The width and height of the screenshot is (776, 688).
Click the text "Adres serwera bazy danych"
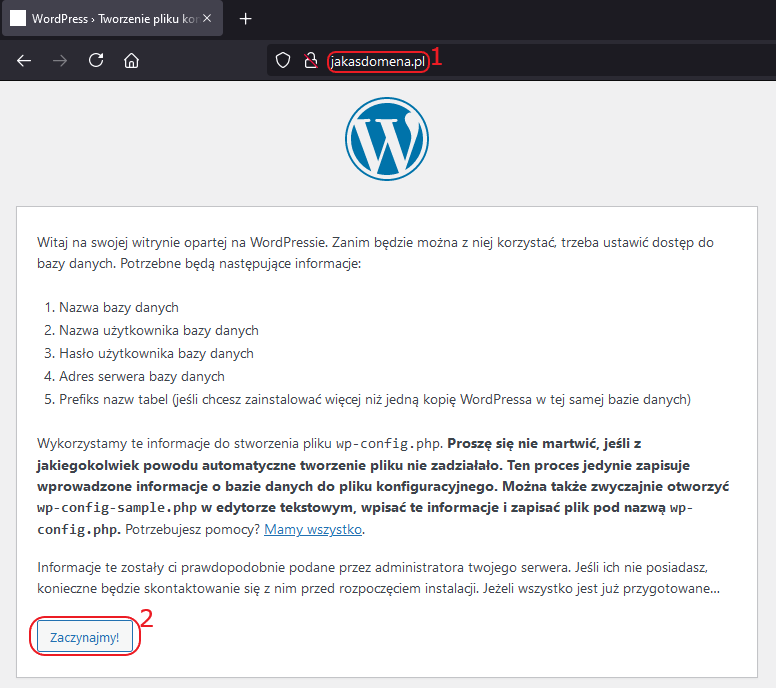[x=142, y=376]
